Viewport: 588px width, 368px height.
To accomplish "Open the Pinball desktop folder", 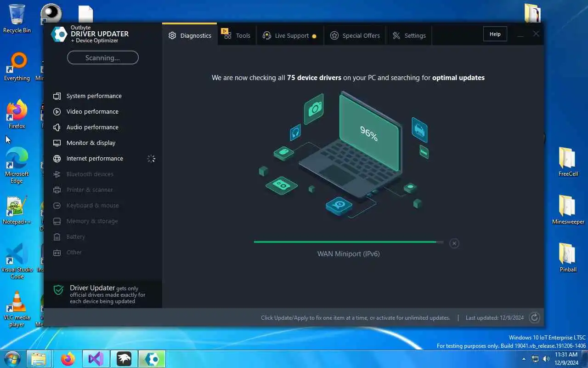I will tap(568, 258).
